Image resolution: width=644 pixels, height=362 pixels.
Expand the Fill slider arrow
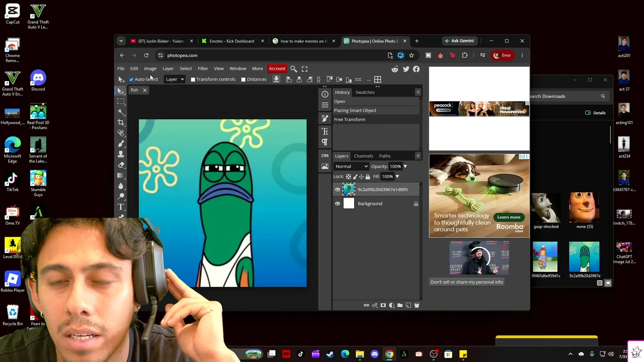click(x=397, y=176)
